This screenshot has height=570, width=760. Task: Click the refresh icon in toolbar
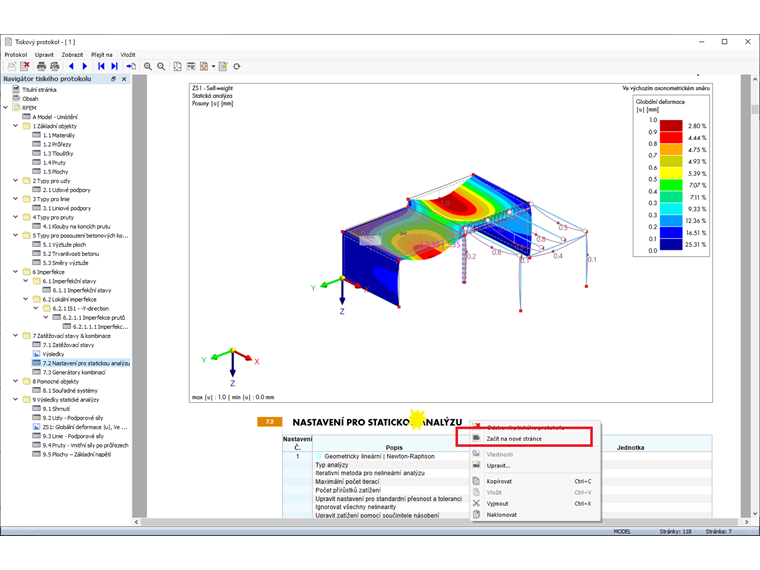[x=237, y=66]
